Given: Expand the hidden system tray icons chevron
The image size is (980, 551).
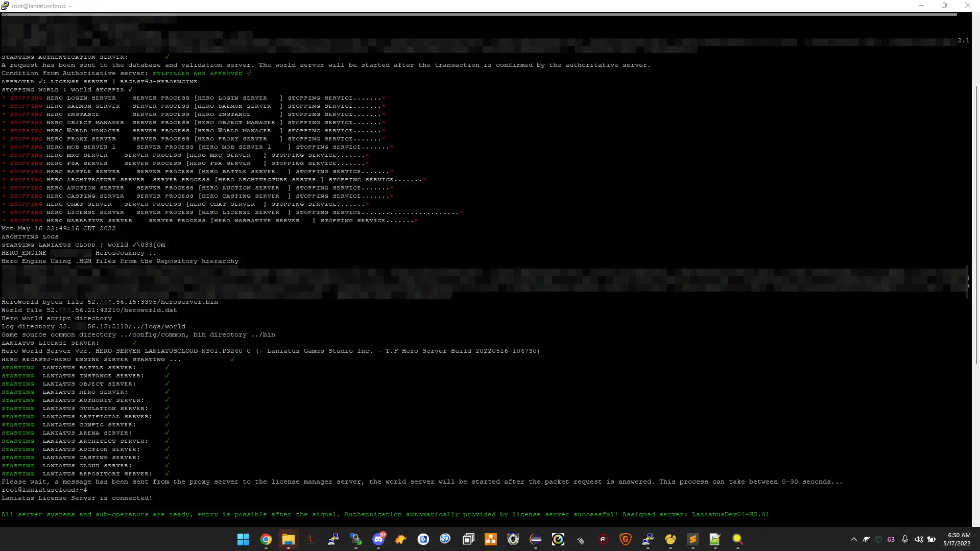Looking at the screenshot, I should [853, 539].
